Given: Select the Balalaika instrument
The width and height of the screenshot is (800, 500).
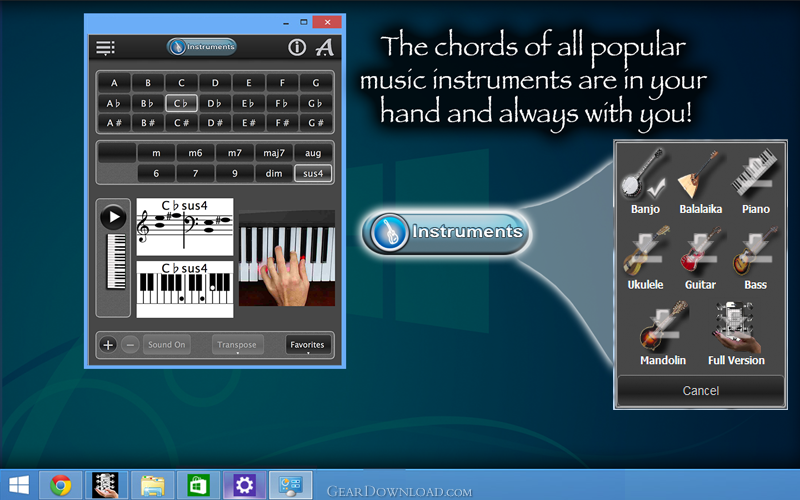Looking at the screenshot, I should point(701,181).
